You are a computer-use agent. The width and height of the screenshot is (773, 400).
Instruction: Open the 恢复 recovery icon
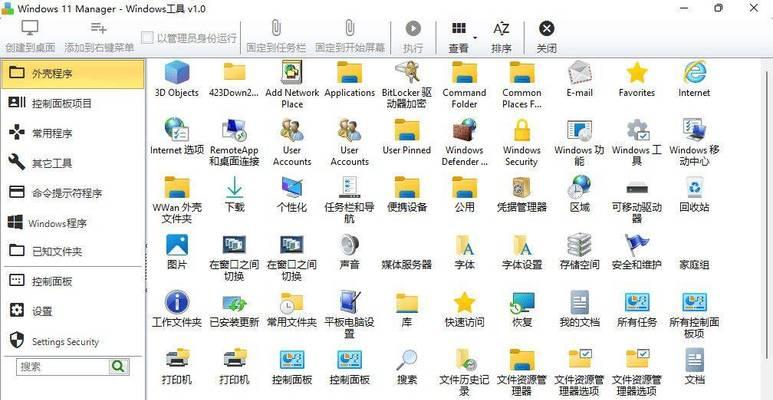point(522,302)
